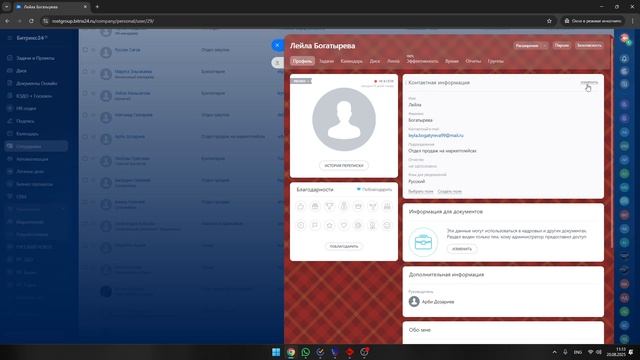Go back in the browser
Viewport: 640px width, 360px height.
point(7,21)
